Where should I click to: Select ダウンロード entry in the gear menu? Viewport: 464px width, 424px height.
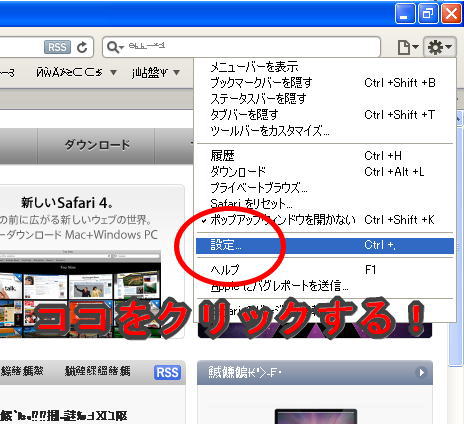pyautogui.click(x=325, y=172)
